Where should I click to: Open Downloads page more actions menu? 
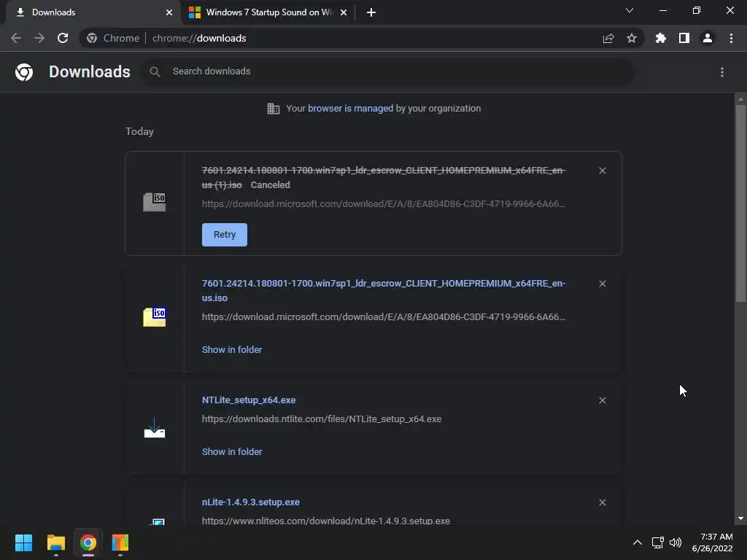coord(722,72)
